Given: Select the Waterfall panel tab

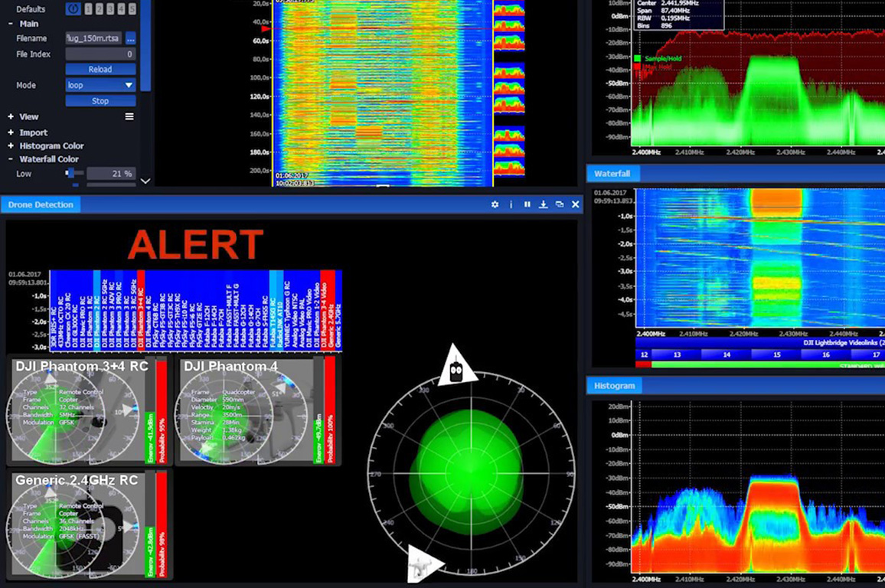Looking at the screenshot, I should 612,173.
